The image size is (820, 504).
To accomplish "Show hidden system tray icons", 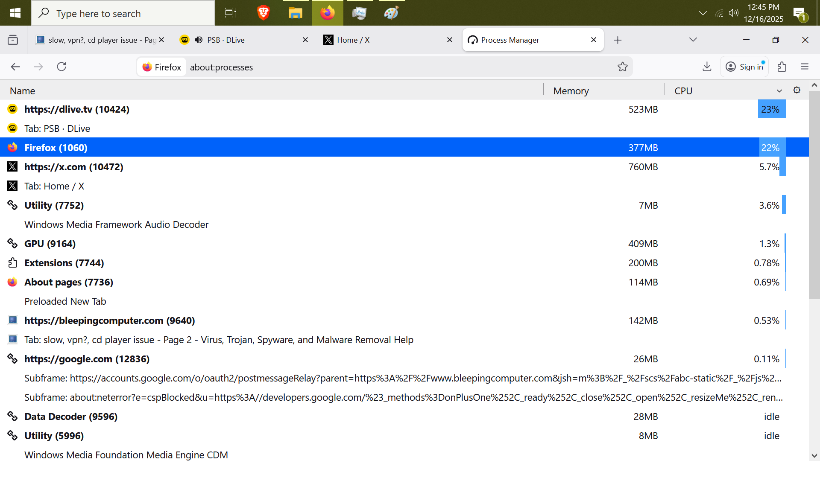I will point(703,13).
